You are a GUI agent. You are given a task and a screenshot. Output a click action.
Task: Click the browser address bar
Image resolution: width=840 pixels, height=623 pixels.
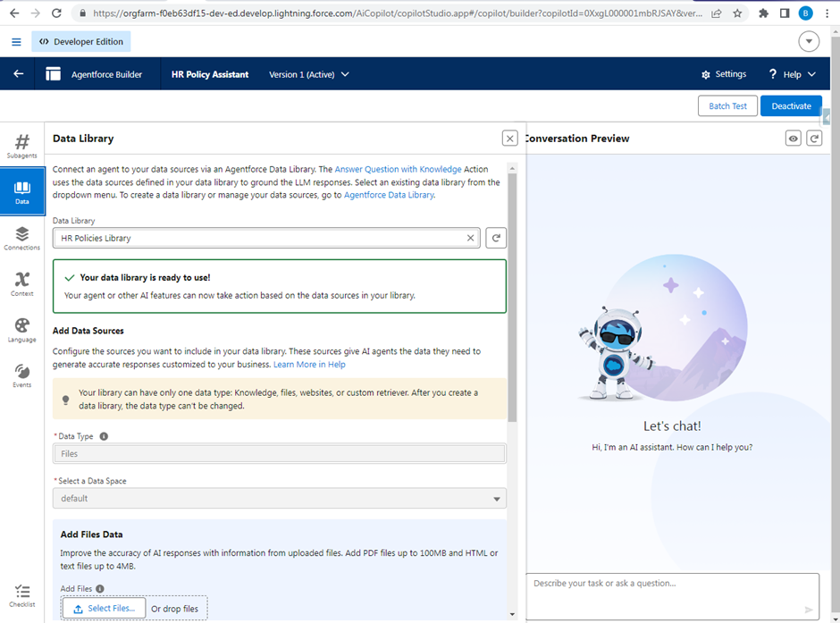click(x=398, y=13)
